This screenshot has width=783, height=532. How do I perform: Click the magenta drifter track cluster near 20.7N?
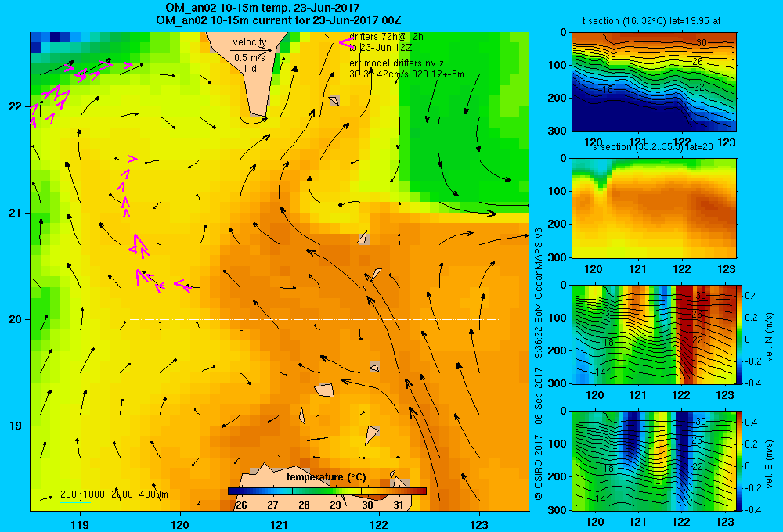tap(139, 246)
